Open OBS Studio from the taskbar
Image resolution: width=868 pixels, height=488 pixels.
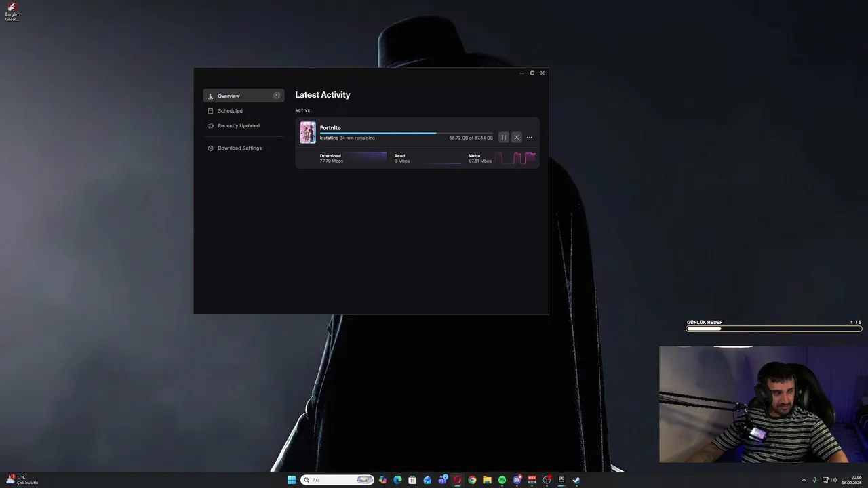pyautogui.click(x=547, y=480)
